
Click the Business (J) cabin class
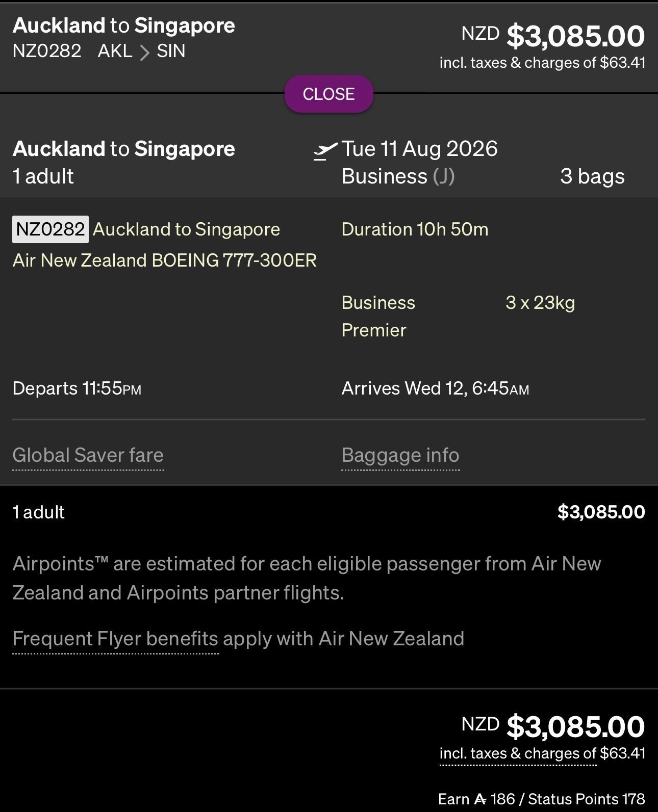pos(398,176)
